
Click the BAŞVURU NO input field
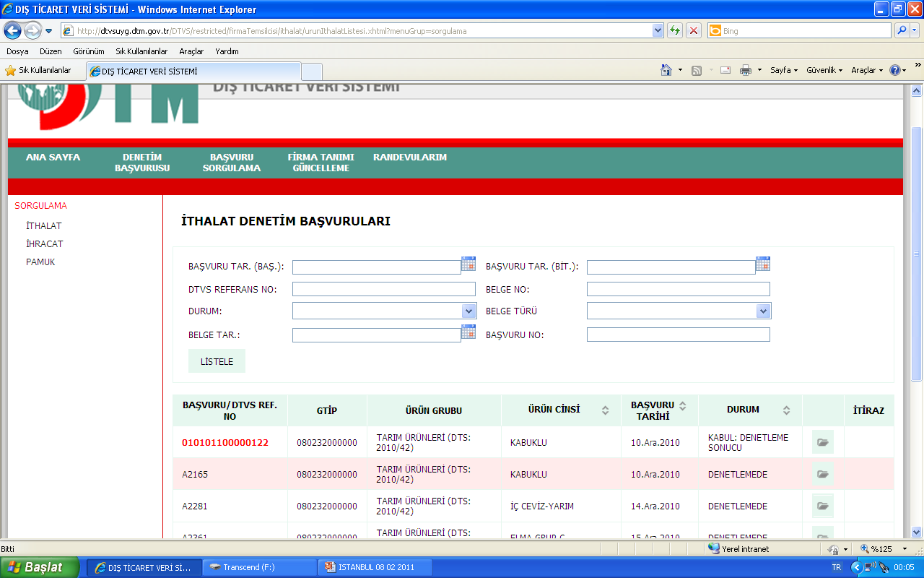(679, 335)
